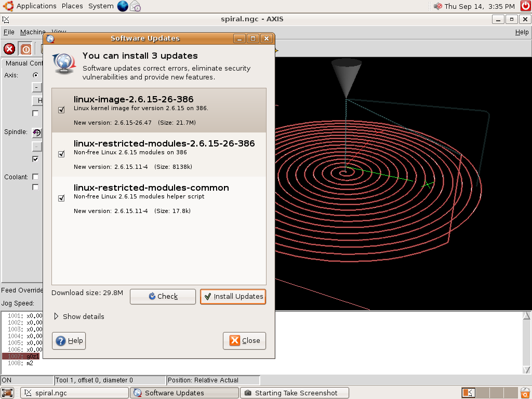
Task: Click the Install Updates button
Action: [233, 297]
